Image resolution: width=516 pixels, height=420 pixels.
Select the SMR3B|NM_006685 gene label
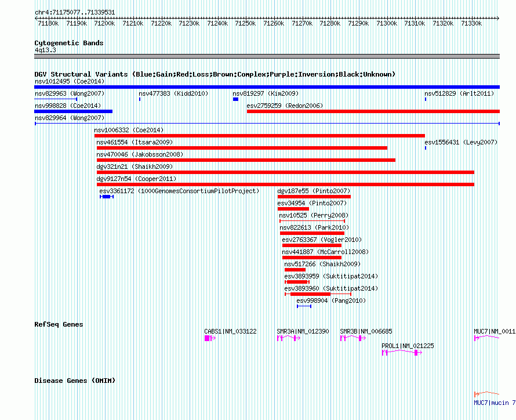[x=366, y=331]
